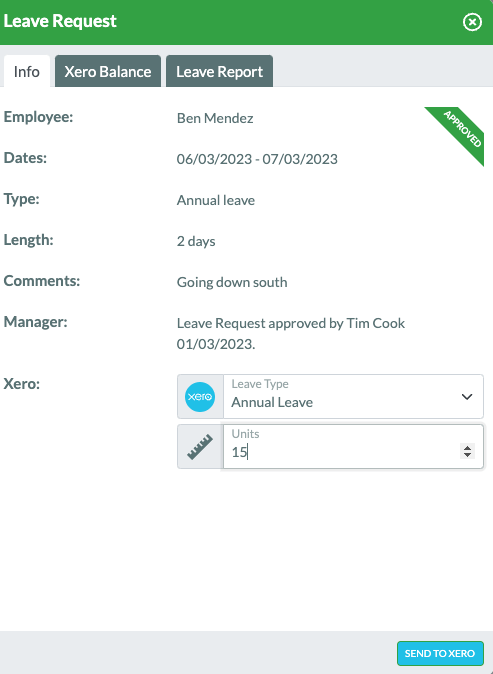Screen dimensions: 493x674
Task: Click the ruler Units icon
Action: point(200,447)
